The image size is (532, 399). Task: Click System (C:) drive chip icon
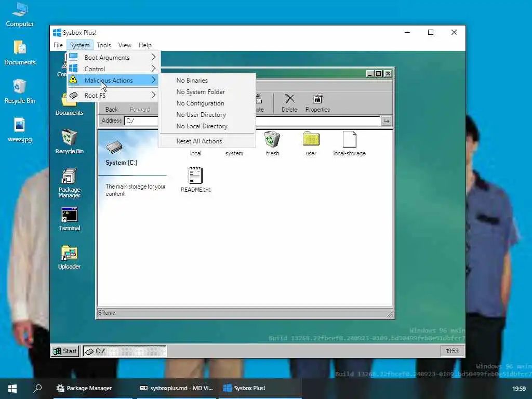(114, 147)
